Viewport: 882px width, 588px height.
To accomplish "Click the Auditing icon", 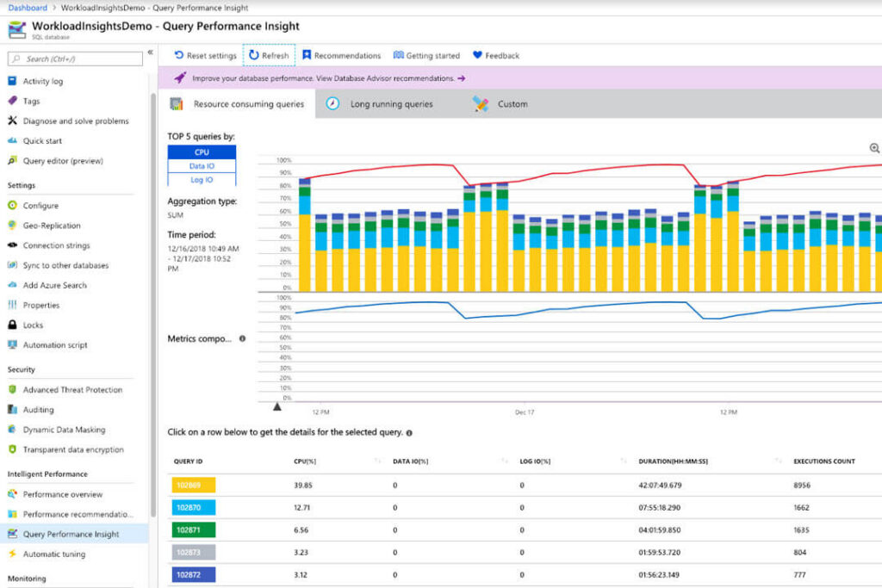I will [x=12, y=409].
